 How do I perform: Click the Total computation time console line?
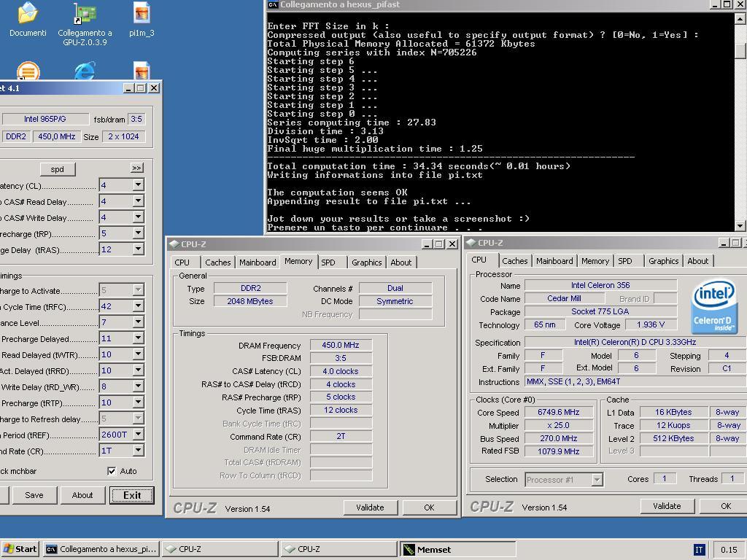point(418,166)
